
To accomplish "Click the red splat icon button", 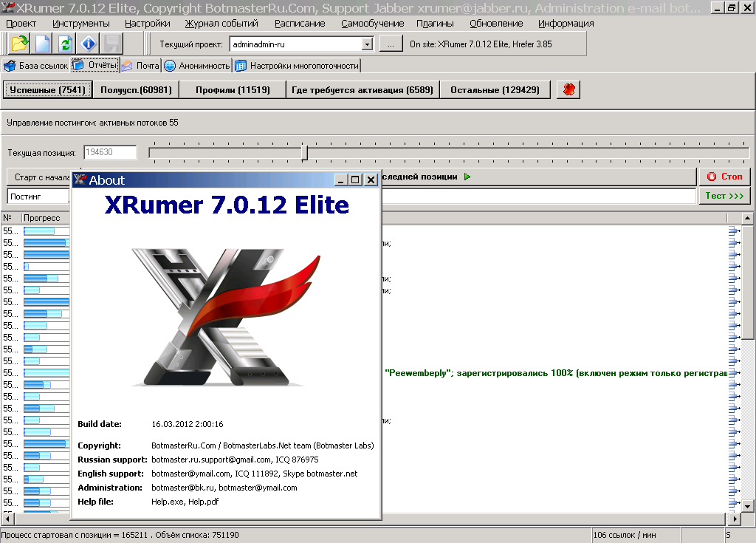I will 568,90.
